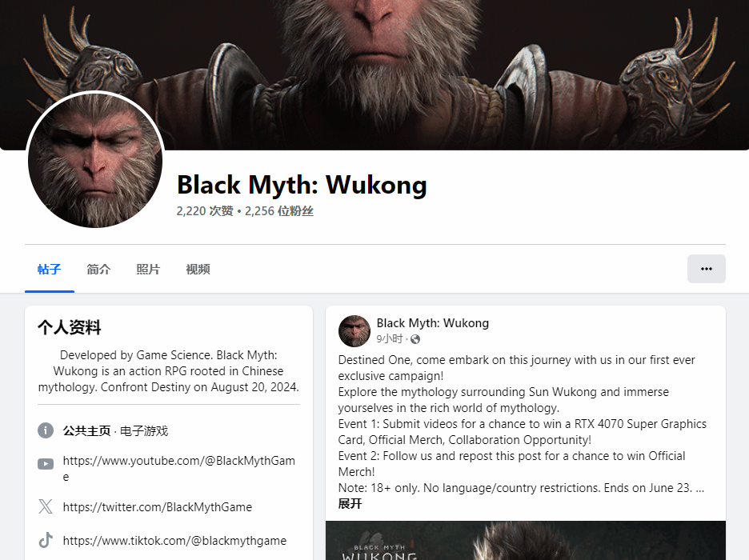Click the post's 9小时 timestamp
Image resolution: width=749 pixels, height=560 pixels.
tap(390, 339)
